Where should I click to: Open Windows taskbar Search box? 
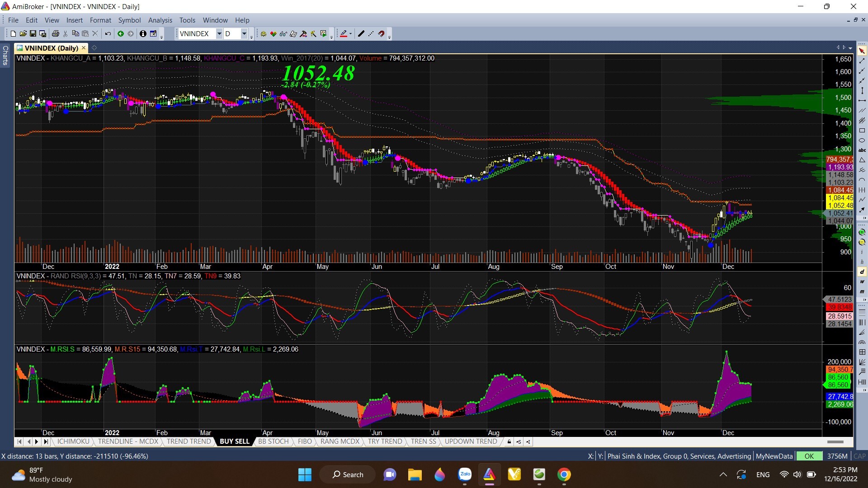(x=348, y=474)
